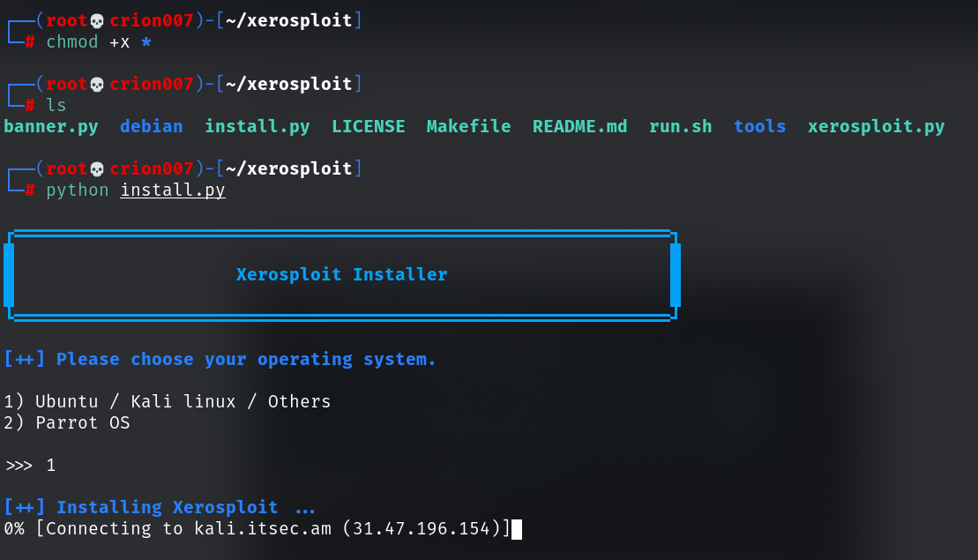Viewport: 978px width, 560px height.
Task: Click the 0% progress indicator
Action: click(x=14, y=528)
